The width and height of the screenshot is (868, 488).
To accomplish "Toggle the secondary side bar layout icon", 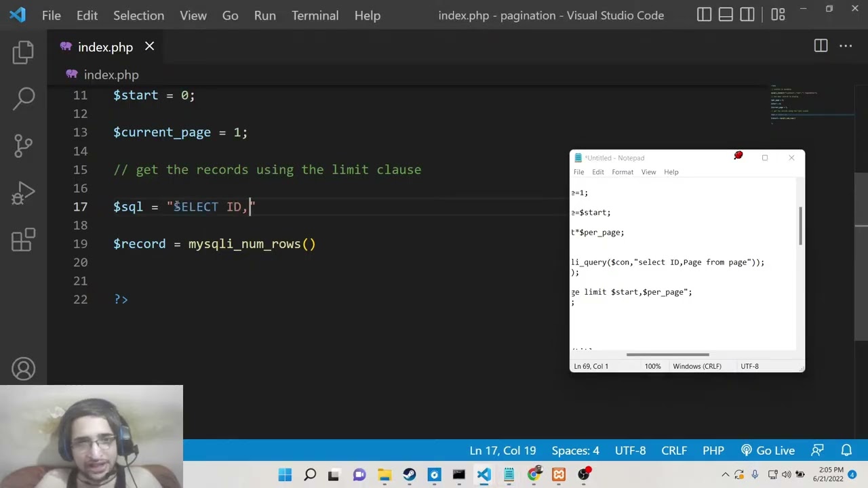I will [747, 15].
